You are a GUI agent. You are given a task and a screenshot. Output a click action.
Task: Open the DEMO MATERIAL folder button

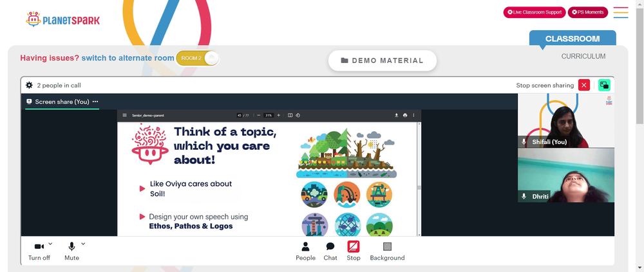pos(382,60)
